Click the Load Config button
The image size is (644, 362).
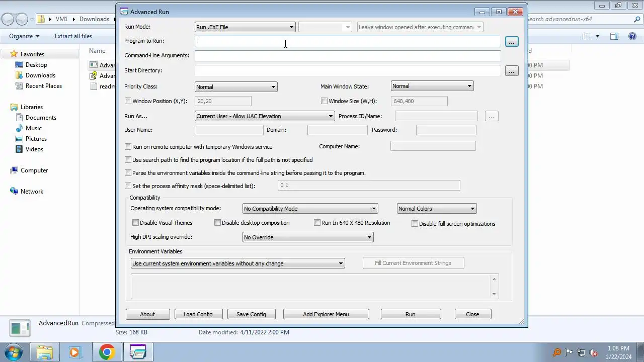coord(198,314)
